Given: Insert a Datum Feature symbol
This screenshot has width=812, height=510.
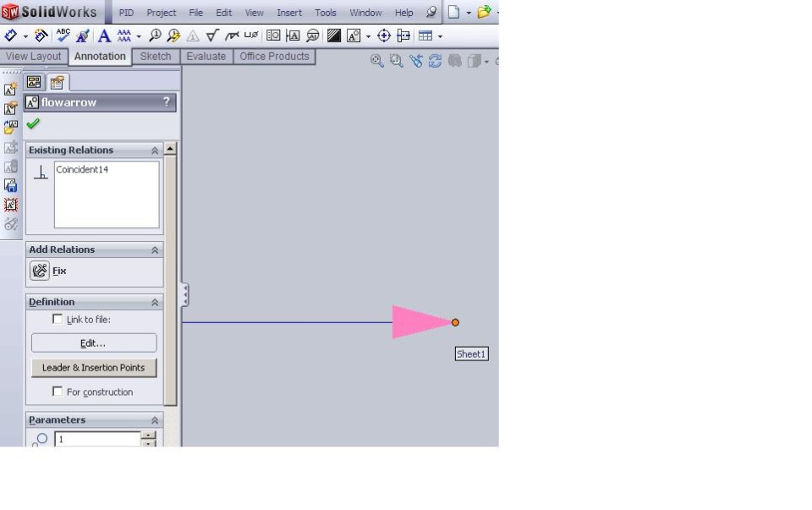Looking at the screenshot, I should (x=293, y=36).
